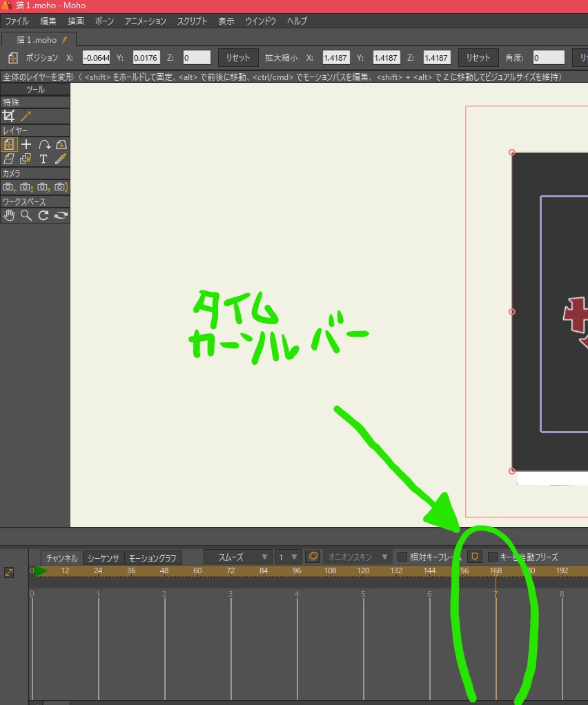
Task: Select the Layer Selector tool
Action: (x=26, y=159)
